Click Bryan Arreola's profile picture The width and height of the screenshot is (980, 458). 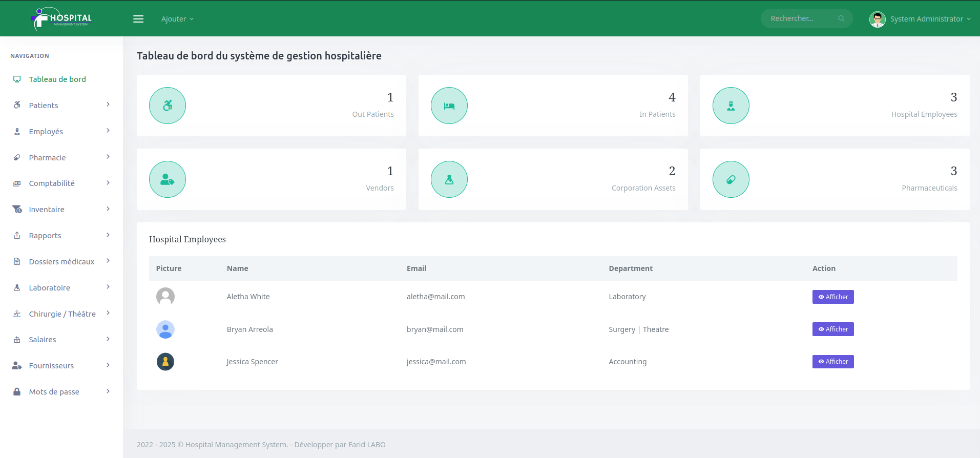(x=165, y=329)
